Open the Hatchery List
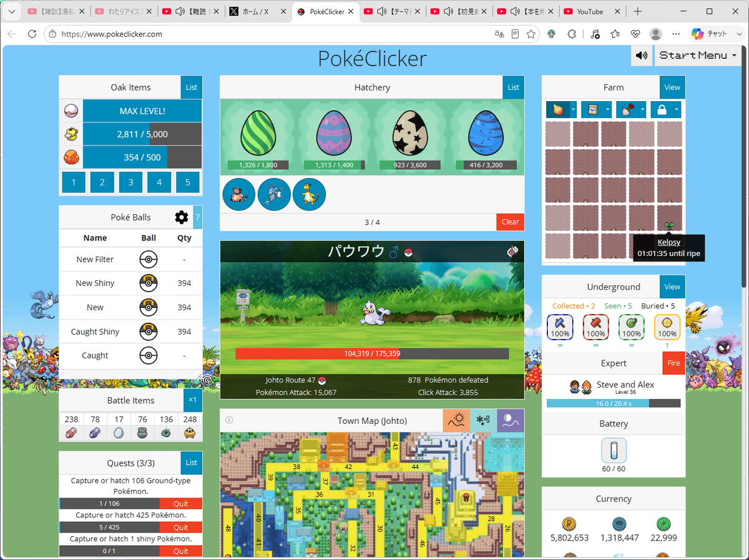Screen dimensions: 749x560 click(513, 87)
